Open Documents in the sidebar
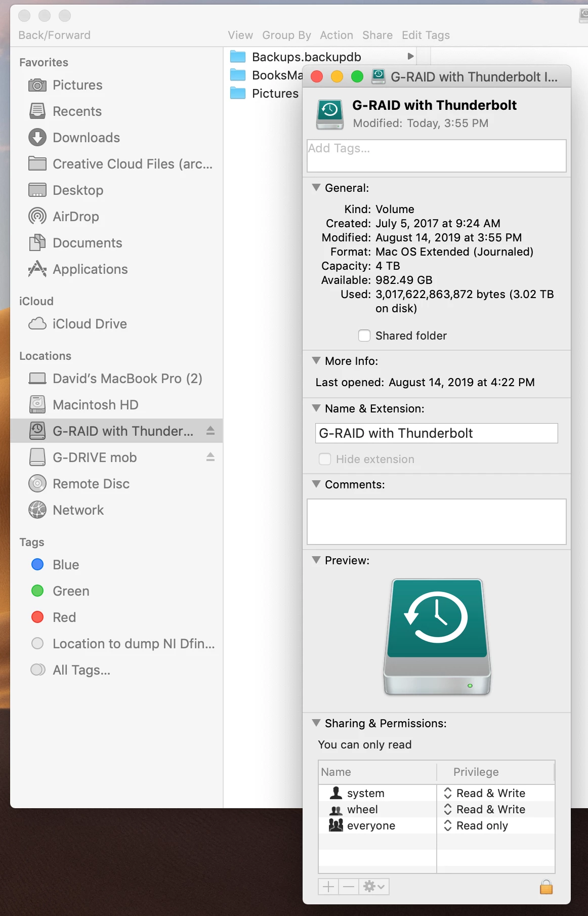 pos(116,243)
